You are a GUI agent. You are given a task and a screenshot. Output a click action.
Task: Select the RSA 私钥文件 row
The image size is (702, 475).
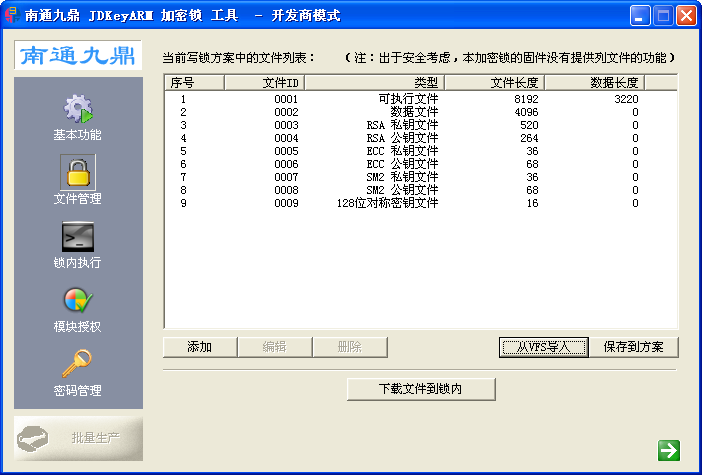[421, 125]
